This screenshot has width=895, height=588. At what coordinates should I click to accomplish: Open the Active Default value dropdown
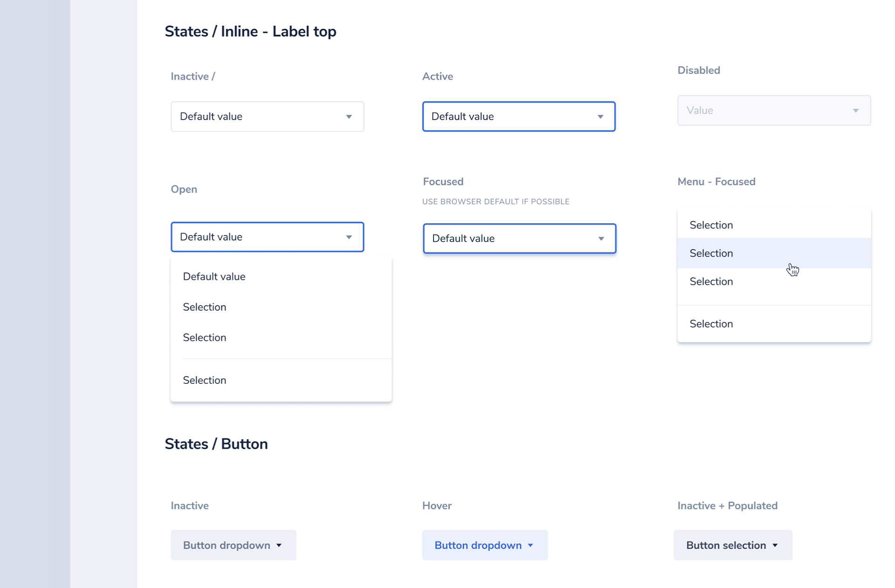tap(519, 116)
